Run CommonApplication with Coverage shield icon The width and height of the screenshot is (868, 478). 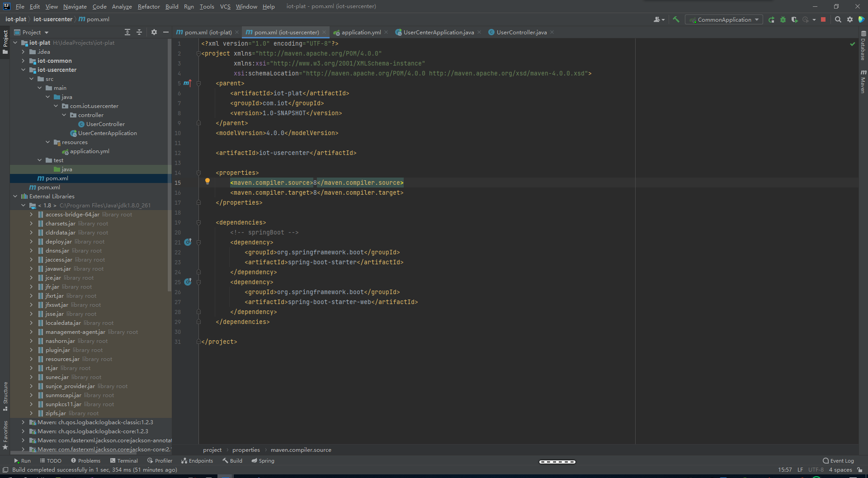(x=795, y=19)
